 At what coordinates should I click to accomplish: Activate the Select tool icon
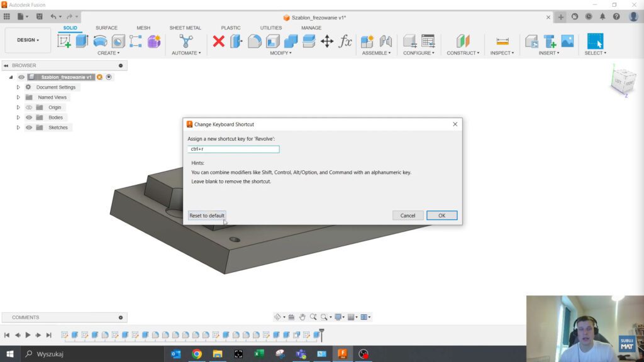(596, 40)
